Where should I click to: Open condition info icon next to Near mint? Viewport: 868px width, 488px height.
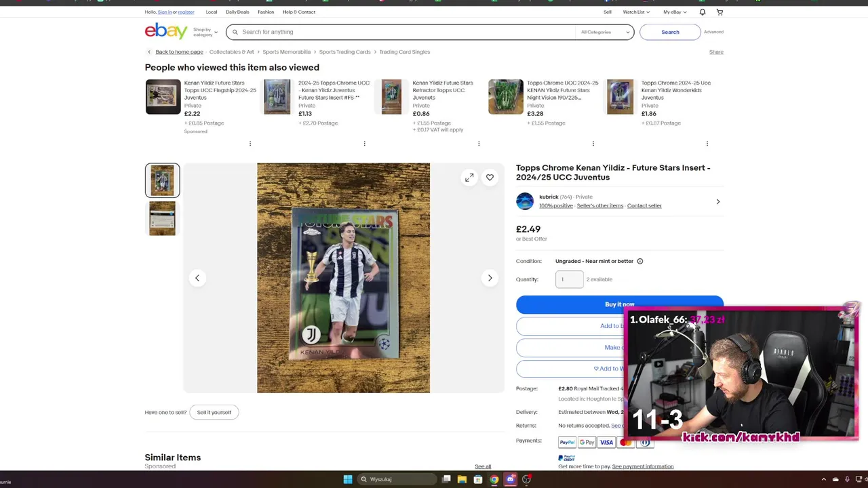[x=639, y=261]
